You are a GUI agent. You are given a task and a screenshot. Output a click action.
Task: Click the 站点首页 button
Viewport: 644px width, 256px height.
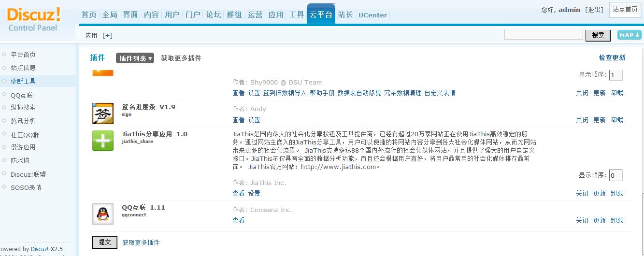point(625,9)
